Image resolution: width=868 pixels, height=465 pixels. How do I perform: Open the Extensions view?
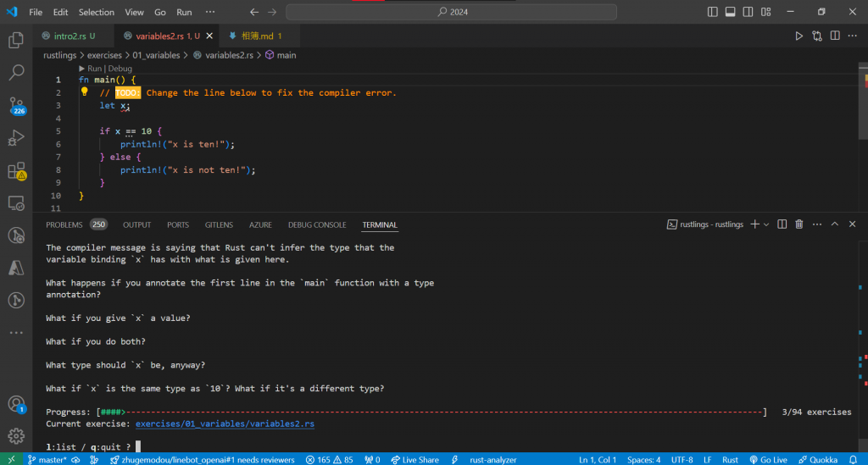point(16,171)
